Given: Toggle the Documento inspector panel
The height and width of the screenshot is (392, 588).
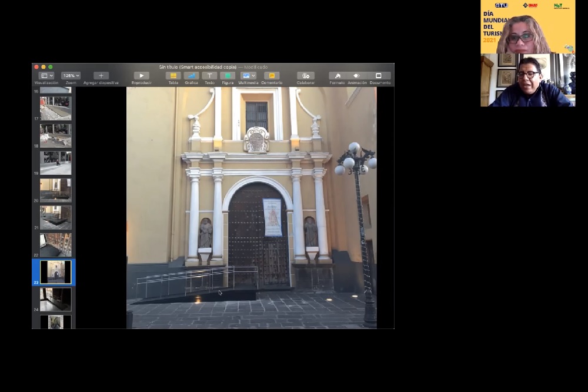Looking at the screenshot, I should [x=379, y=76].
